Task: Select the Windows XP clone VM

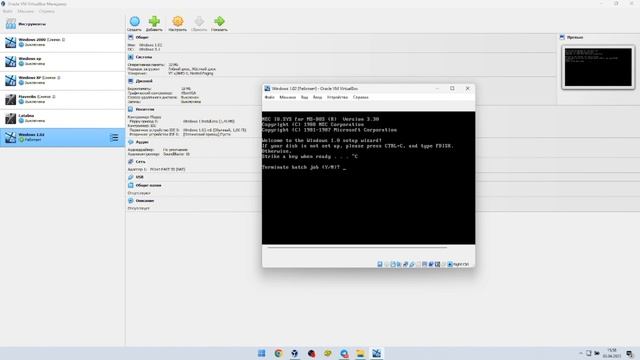Action: (x=62, y=80)
